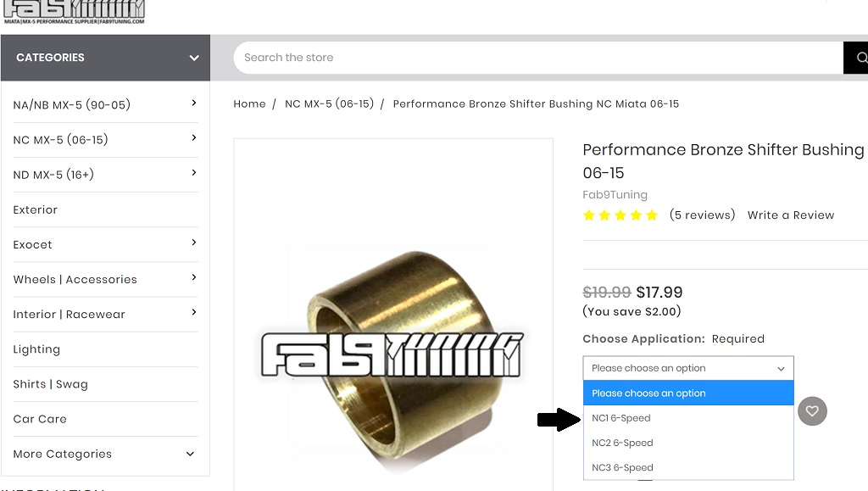Open the Lighting category
The image size is (868, 491).
tap(36, 349)
